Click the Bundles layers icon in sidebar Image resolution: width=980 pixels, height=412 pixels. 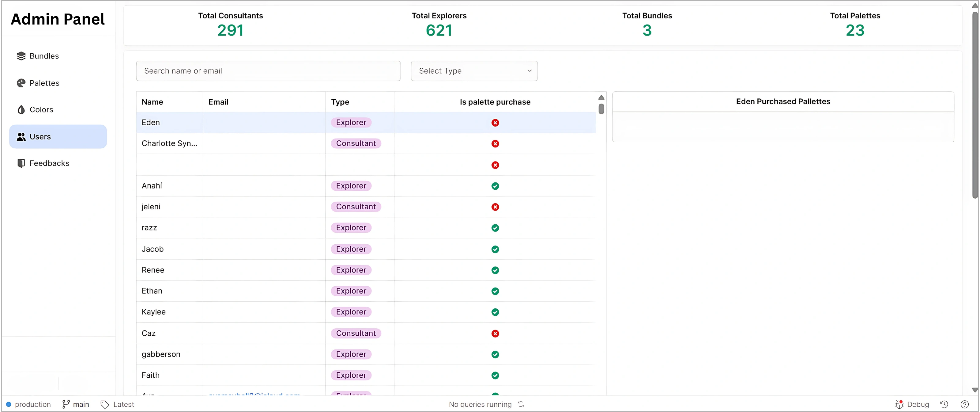click(x=21, y=56)
